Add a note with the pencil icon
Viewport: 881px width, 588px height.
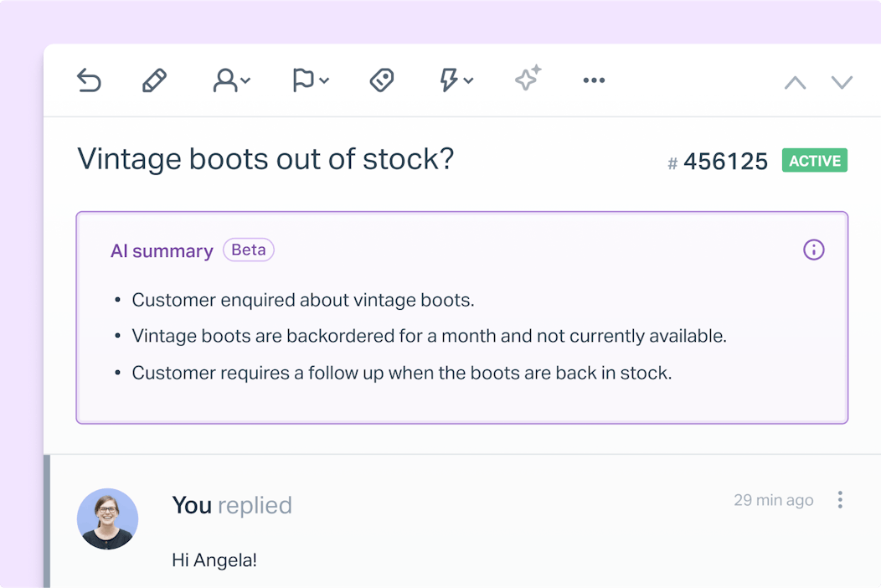click(x=154, y=80)
